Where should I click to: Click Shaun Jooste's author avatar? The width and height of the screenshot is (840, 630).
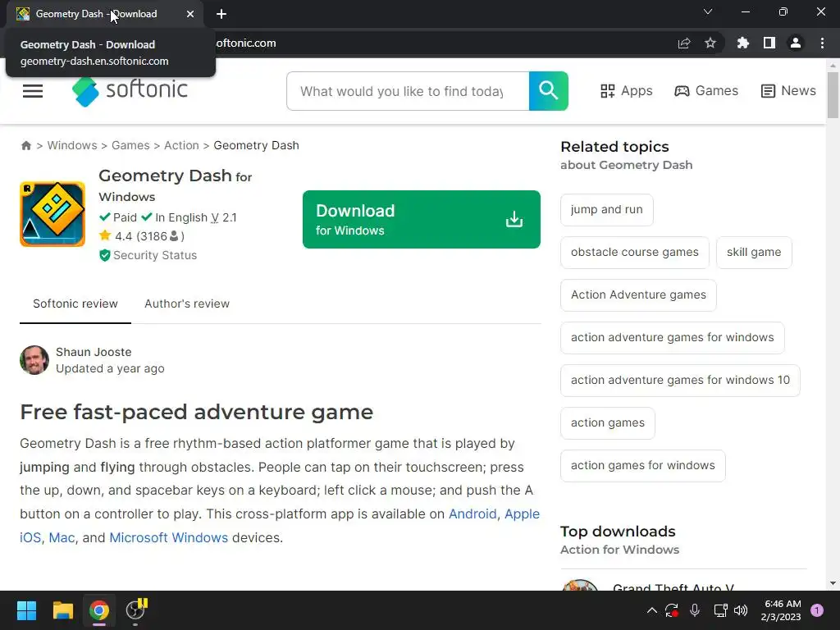[34, 360]
